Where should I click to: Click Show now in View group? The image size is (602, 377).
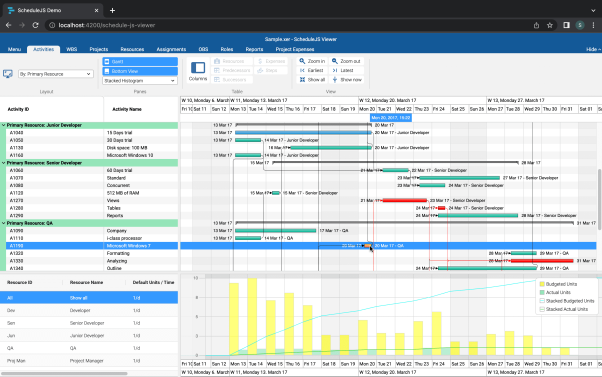pos(347,79)
